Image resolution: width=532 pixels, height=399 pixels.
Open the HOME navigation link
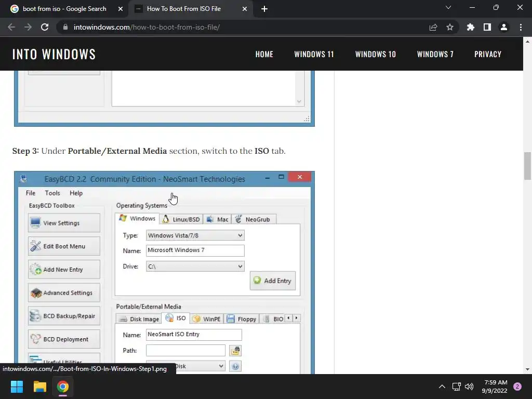[264, 54]
